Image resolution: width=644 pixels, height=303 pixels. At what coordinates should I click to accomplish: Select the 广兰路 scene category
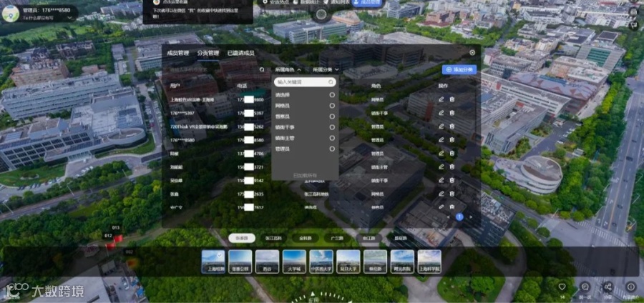(337, 238)
